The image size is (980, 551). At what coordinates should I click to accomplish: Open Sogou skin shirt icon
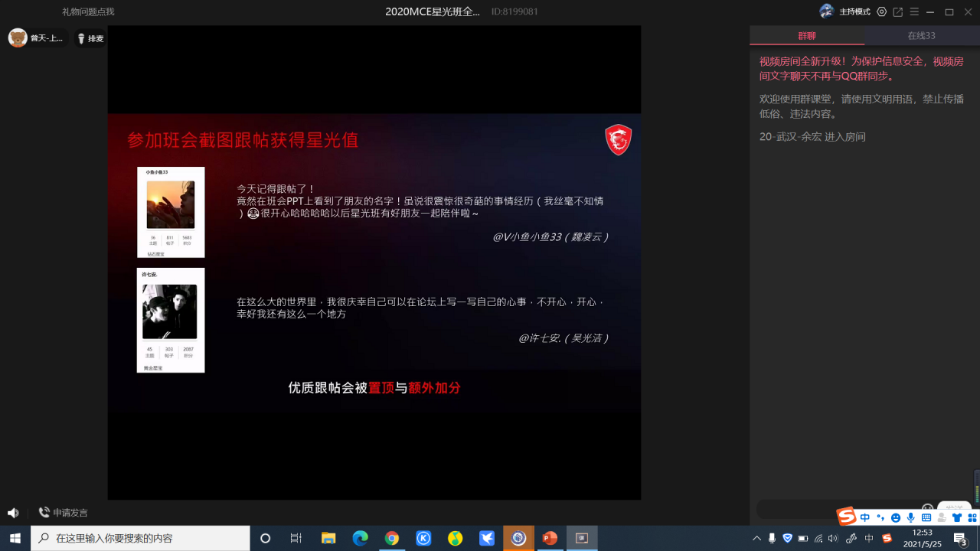click(x=956, y=518)
